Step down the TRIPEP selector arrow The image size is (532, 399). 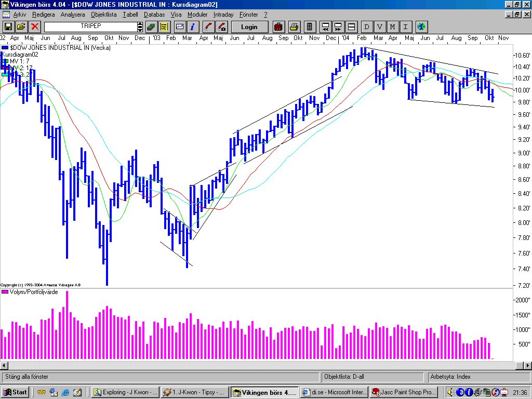point(140,30)
